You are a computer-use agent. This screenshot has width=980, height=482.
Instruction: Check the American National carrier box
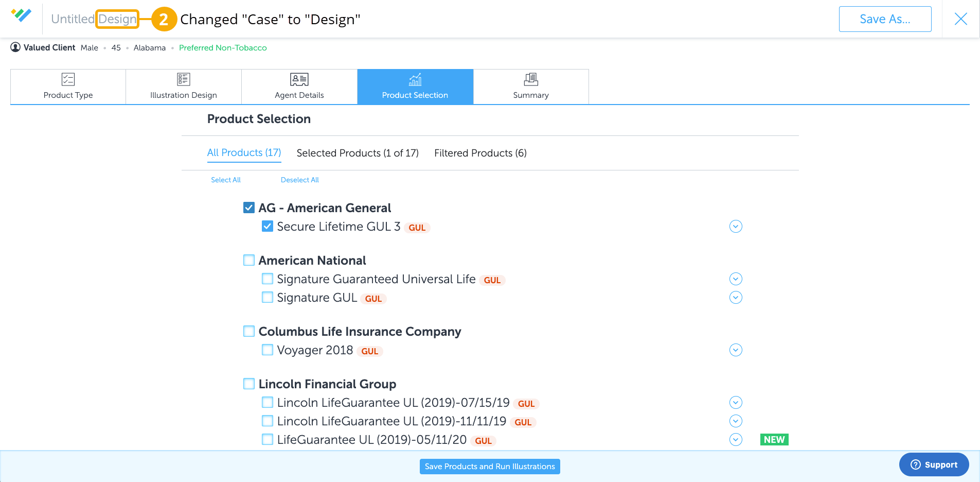[x=249, y=260]
